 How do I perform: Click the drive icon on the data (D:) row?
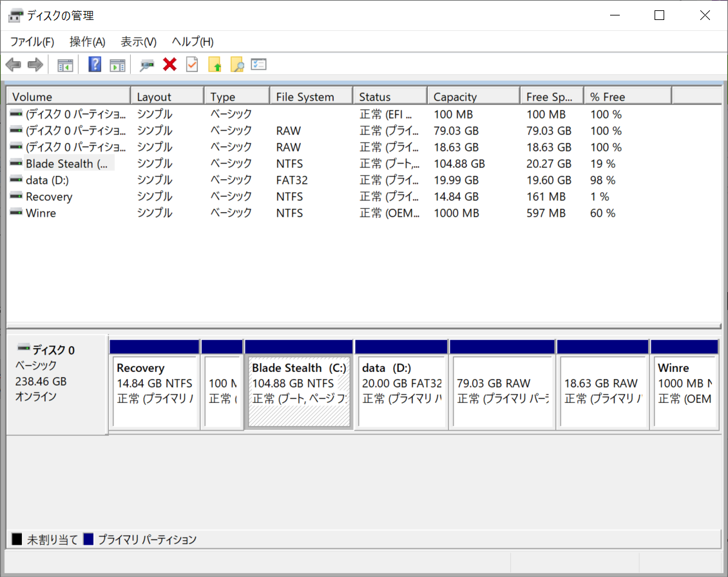pyautogui.click(x=16, y=179)
